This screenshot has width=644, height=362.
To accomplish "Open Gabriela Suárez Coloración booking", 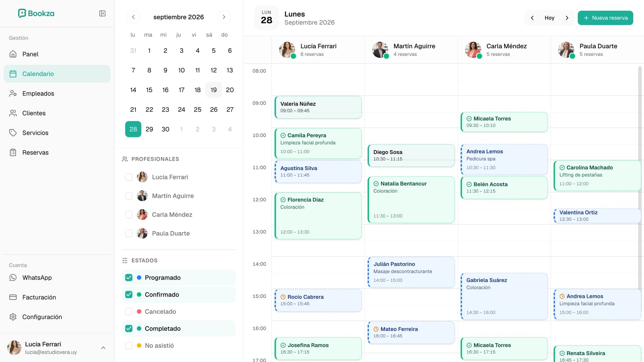I will click(504, 296).
